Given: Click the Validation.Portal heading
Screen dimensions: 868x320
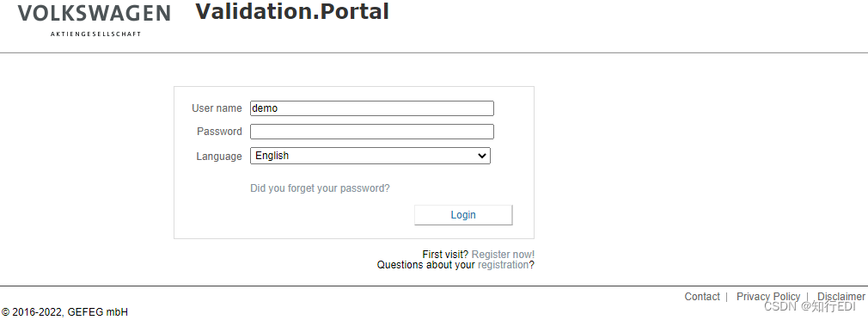Looking at the screenshot, I should (x=292, y=12).
